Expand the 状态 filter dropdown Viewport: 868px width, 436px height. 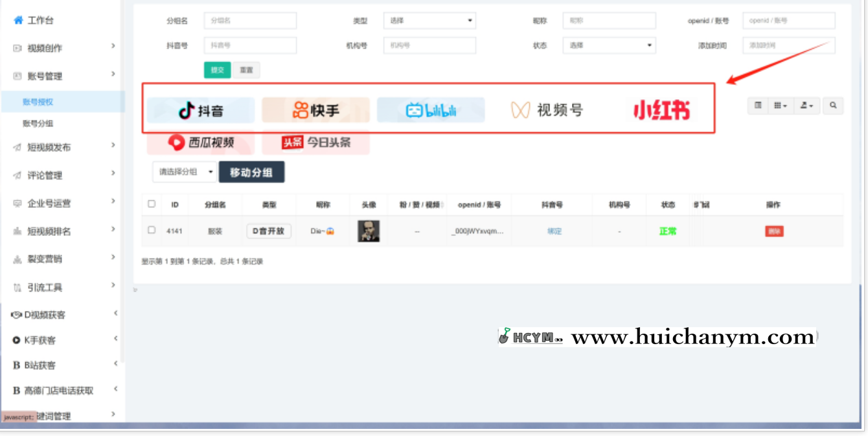tap(609, 45)
